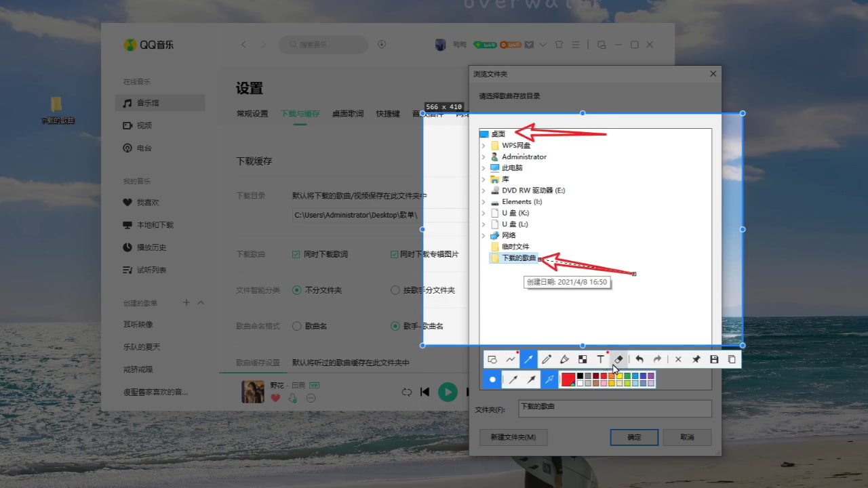Select the mosaic blur tool

(583, 359)
